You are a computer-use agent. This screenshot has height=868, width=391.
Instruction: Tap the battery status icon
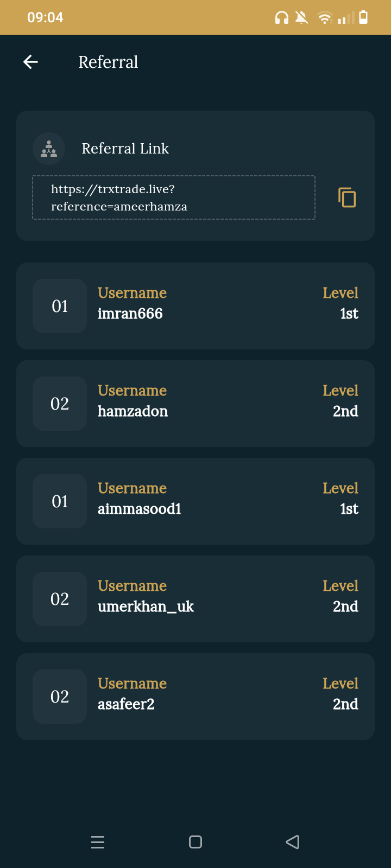coord(363,17)
